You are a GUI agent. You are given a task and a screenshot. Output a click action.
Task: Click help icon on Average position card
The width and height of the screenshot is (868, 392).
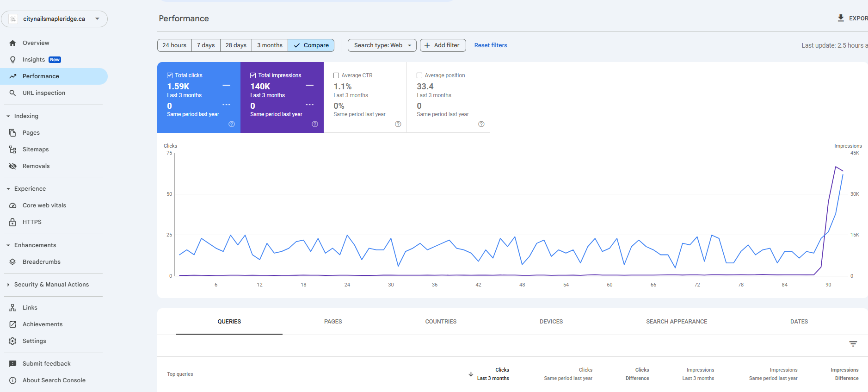(481, 124)
